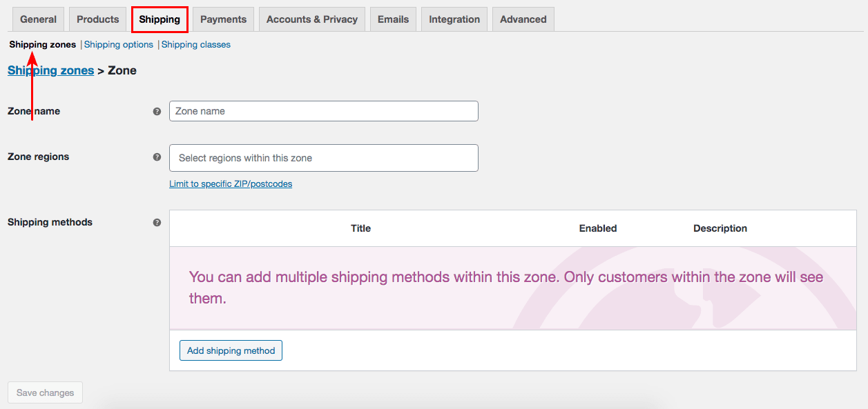Open help tooltip for Zone name
The image size is (868, 409).
pyautogui.click(x=157, y=111)
